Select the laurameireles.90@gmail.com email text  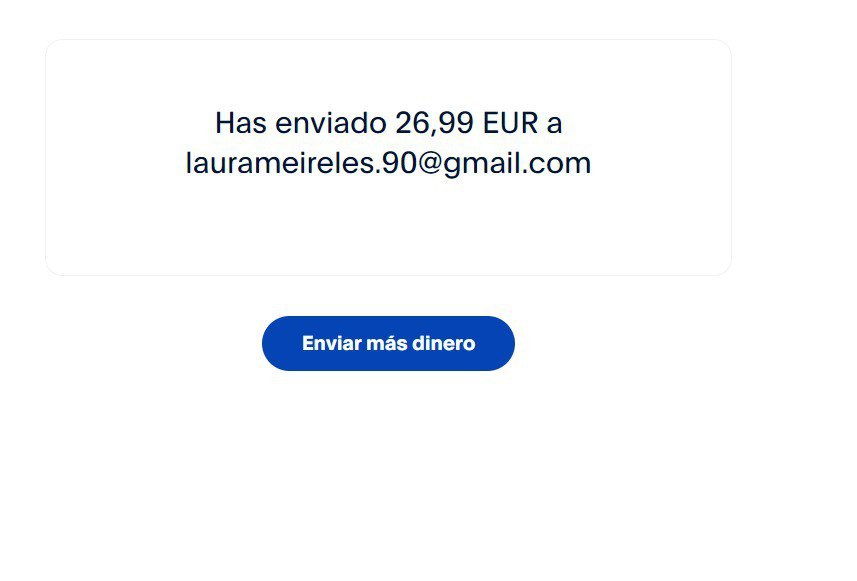click(x=388, y=163)
